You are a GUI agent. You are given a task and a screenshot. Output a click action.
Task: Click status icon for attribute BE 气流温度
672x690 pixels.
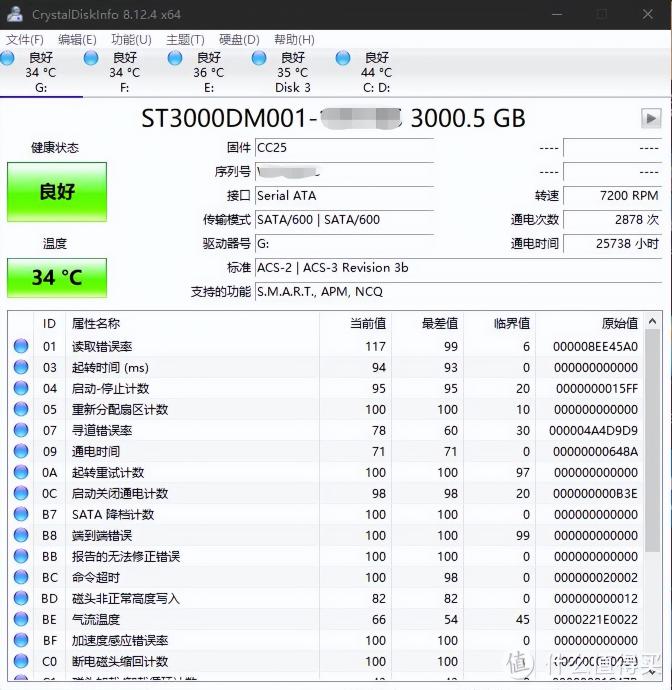pyautogui.click(x=21, y=619)
